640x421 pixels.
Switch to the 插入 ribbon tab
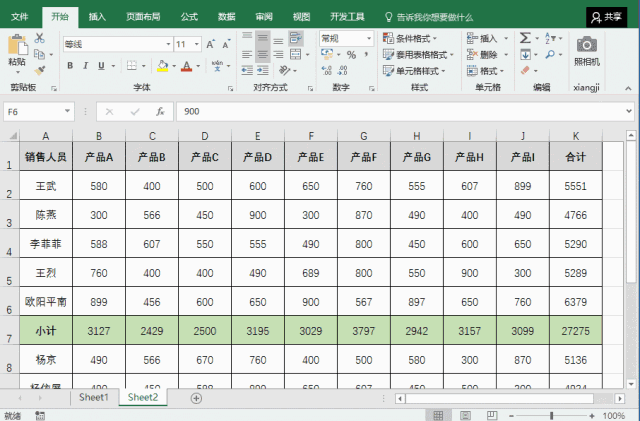pos(97,17)
